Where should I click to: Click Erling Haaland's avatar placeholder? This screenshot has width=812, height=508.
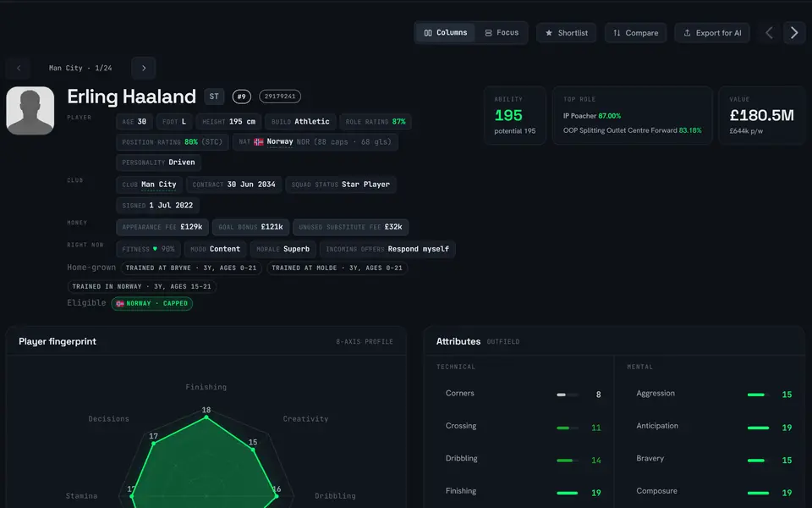(30, 110)
